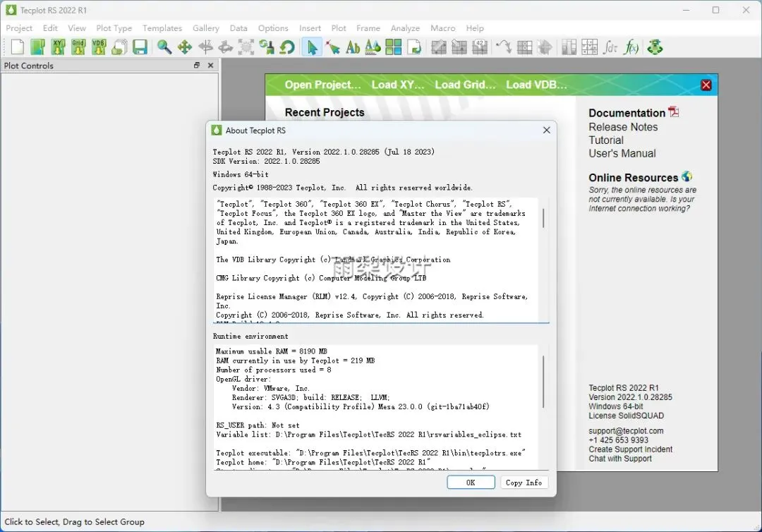Click the 'Windows 64-bit' text in About dialog

[241, 174]
